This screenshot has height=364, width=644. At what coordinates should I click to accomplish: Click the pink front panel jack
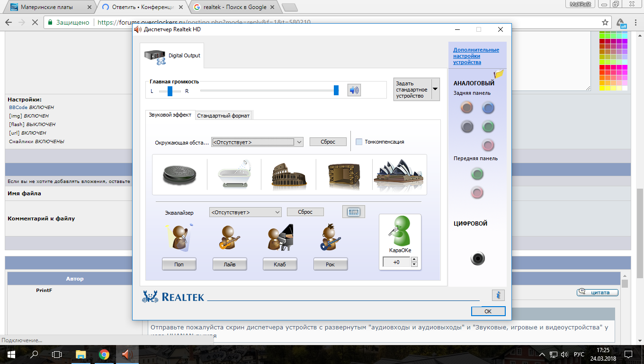click(x=477, y=192)
